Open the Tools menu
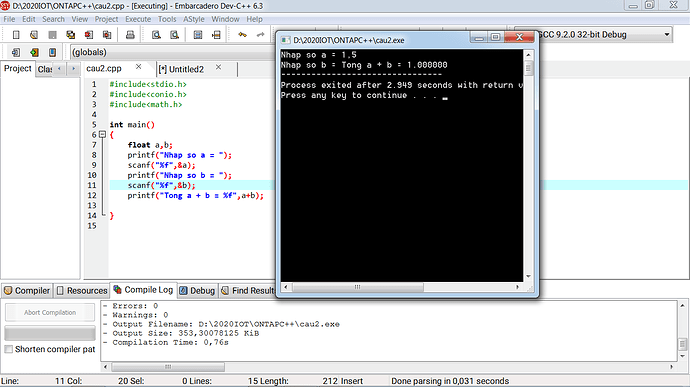 pyautogui.click(x=167, y=19)
